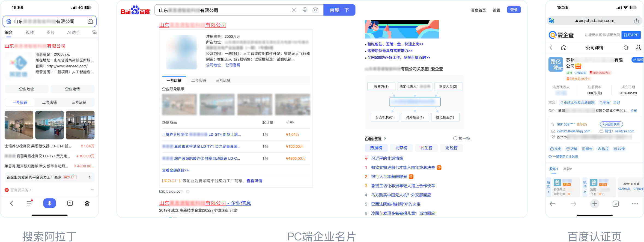This screenshot has height=242, width=644.
Task: Expand 全部 link in 简介 row
Action: (634, 111)
